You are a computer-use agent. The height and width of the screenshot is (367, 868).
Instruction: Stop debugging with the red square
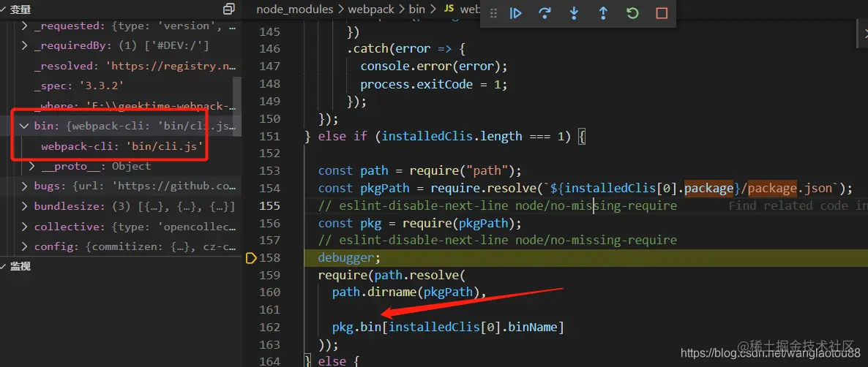[662, 13]
